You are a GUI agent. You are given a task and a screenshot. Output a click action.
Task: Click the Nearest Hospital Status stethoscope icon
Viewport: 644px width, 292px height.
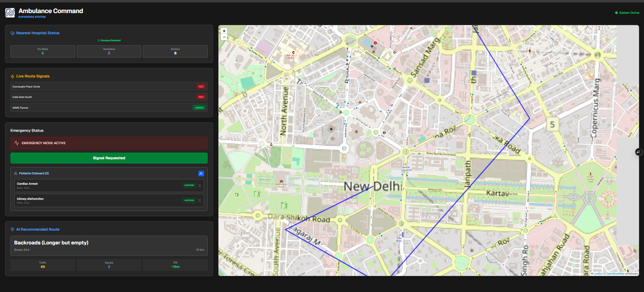tap(12, 33)
